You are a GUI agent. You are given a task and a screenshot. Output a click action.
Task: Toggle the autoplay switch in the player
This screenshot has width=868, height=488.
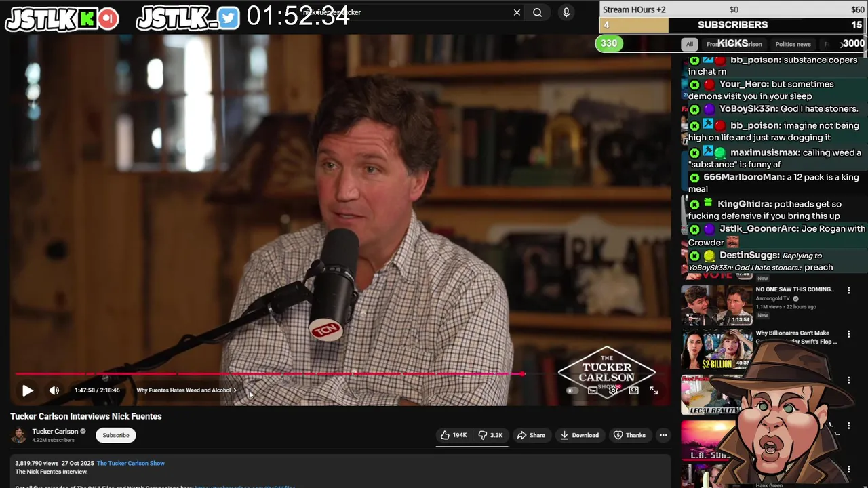pos(573,390)
